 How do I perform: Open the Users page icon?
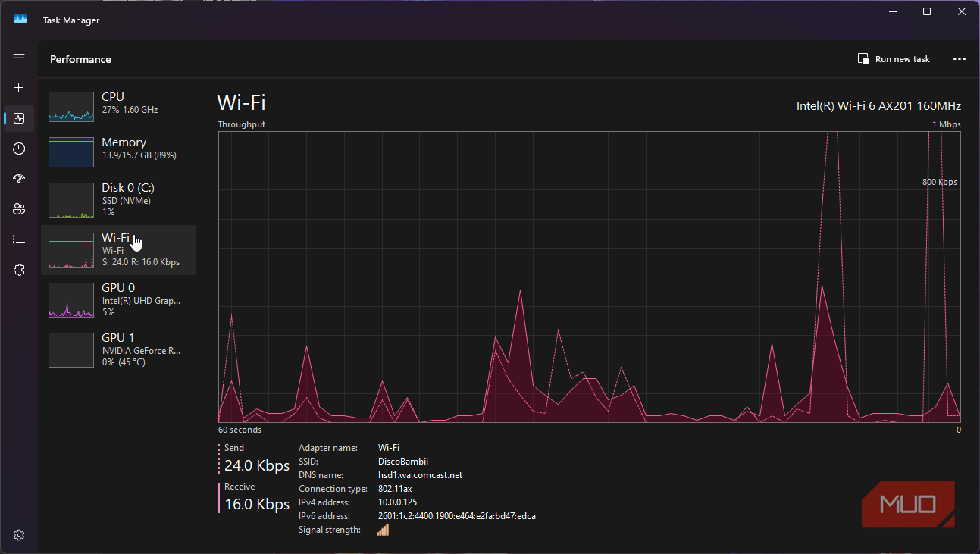pyautogui.click(x=19, y=209)
